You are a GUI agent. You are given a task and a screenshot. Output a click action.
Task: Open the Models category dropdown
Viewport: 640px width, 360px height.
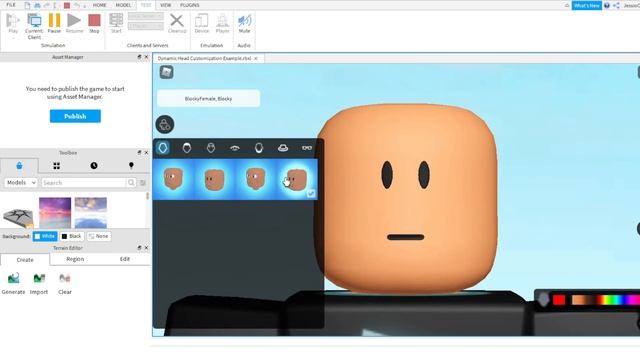point(21,182)
